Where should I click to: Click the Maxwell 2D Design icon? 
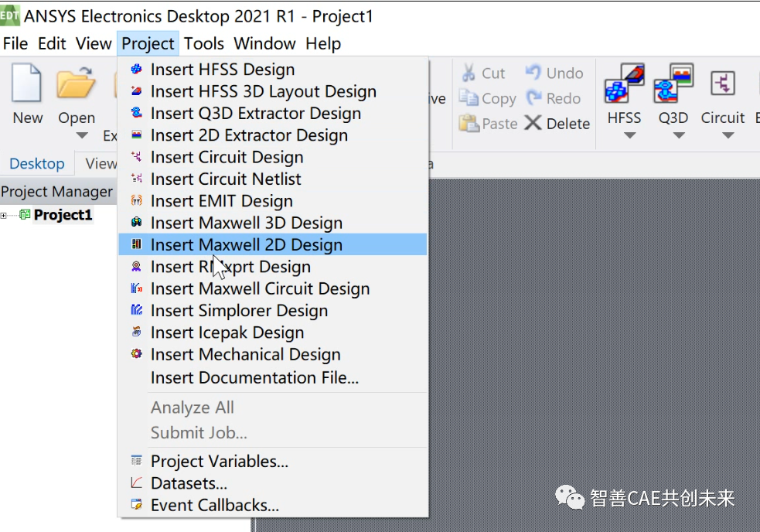[x=137, y=244]
